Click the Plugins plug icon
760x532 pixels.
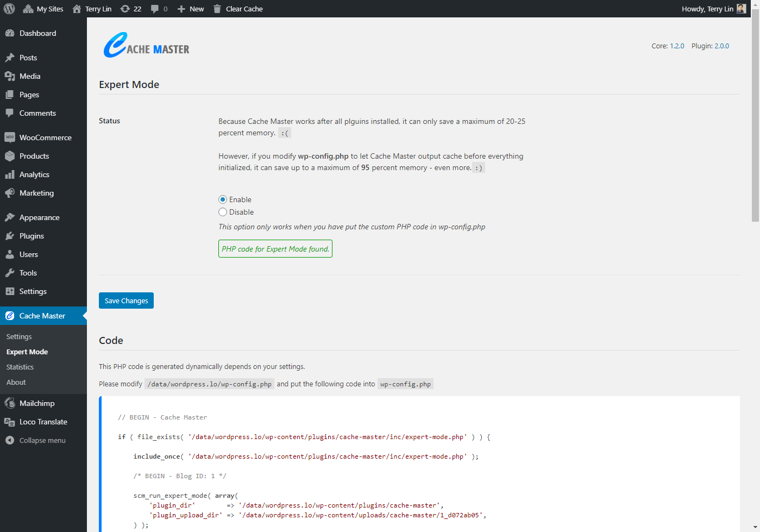[x=10, y=236]
